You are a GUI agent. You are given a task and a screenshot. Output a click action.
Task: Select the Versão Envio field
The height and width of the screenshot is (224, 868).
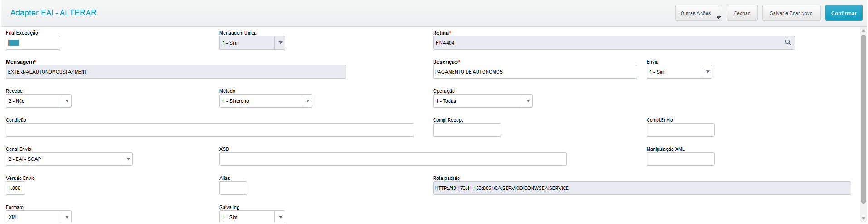click(15, 188)
